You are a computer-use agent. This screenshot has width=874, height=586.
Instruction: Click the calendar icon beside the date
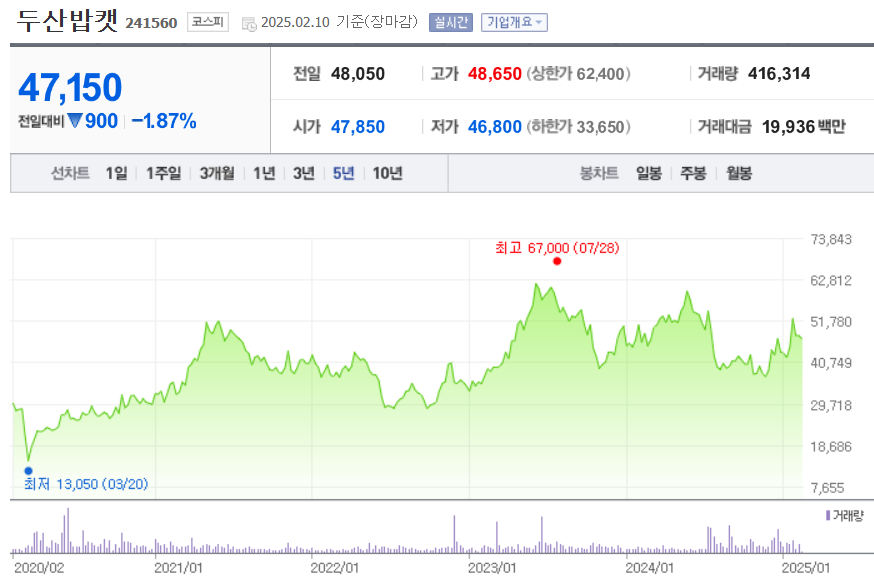(249, 23)
